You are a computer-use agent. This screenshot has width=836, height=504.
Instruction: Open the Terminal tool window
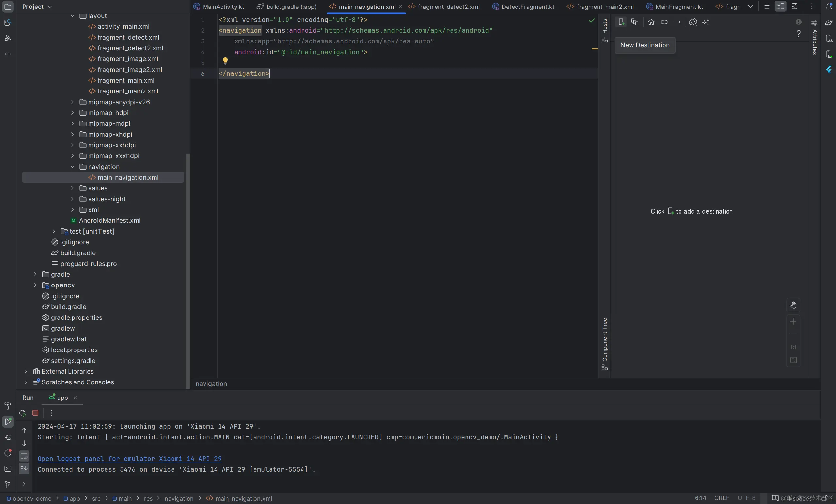coord(8,469)
